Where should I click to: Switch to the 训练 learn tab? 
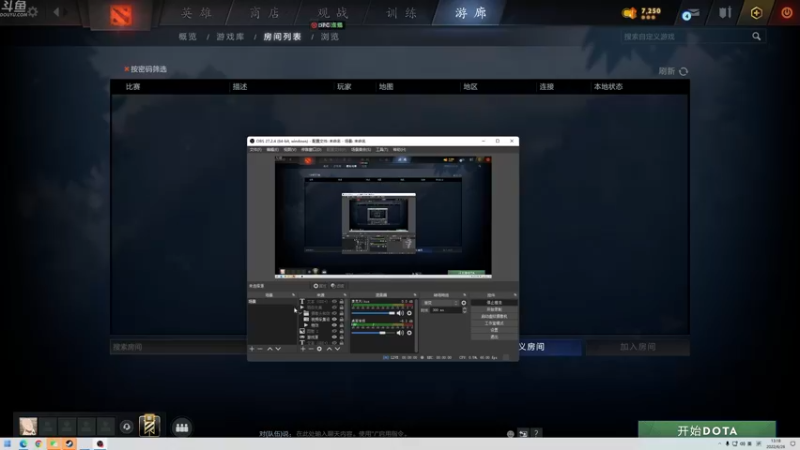[x=402, y=13]
